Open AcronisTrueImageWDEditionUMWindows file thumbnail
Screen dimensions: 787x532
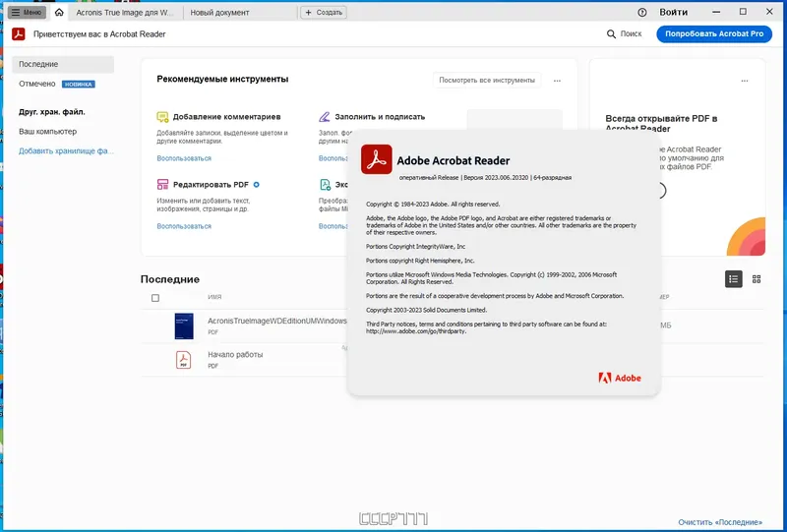(x=184, y=325)
